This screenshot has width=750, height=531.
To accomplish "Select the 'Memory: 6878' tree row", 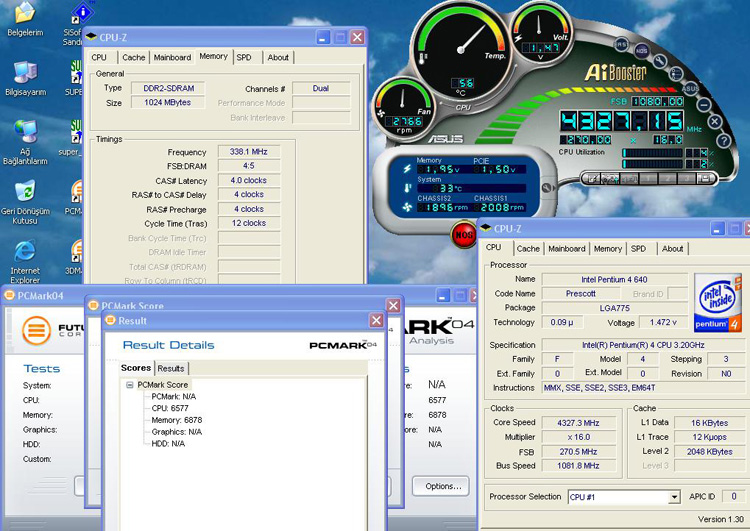I will tap(176, 420).
